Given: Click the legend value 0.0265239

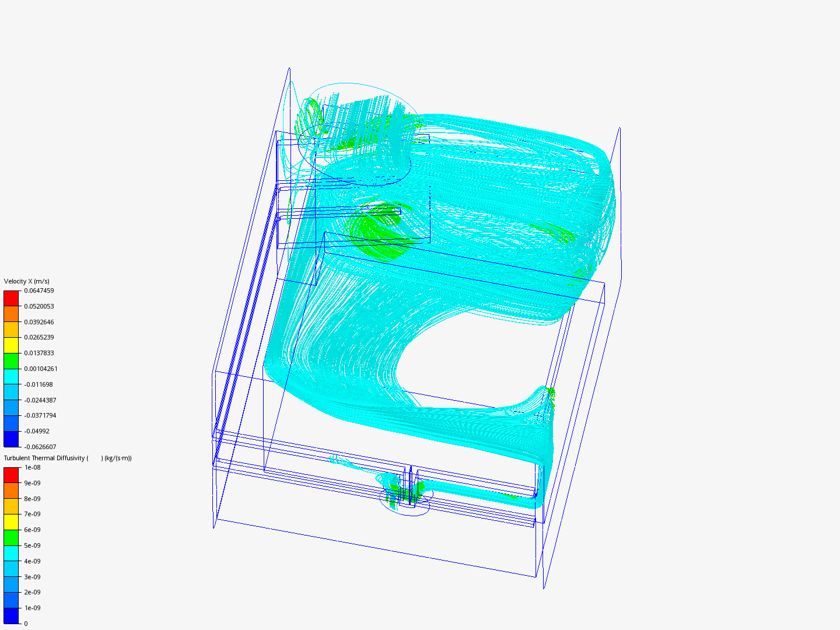Looking at the screenshot, I should [39, 337].
